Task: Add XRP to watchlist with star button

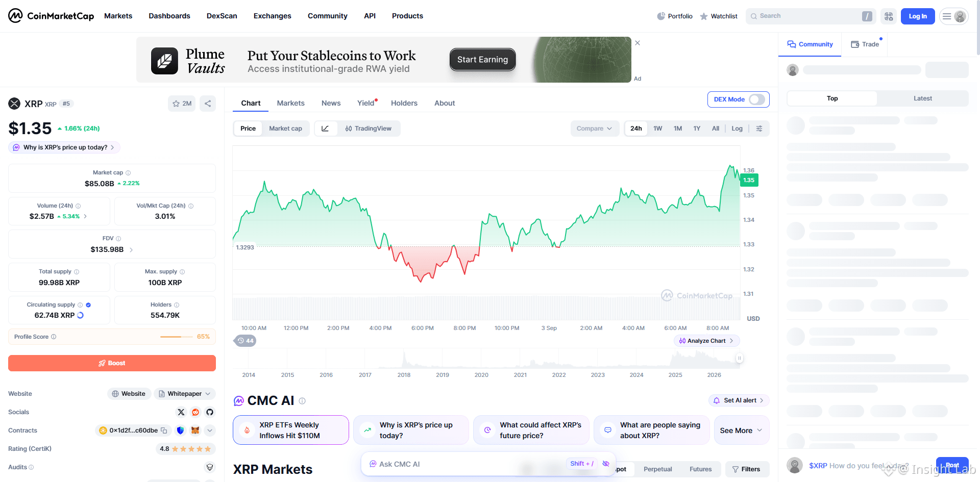Action: pyautogui.click(x=182, y=104)
